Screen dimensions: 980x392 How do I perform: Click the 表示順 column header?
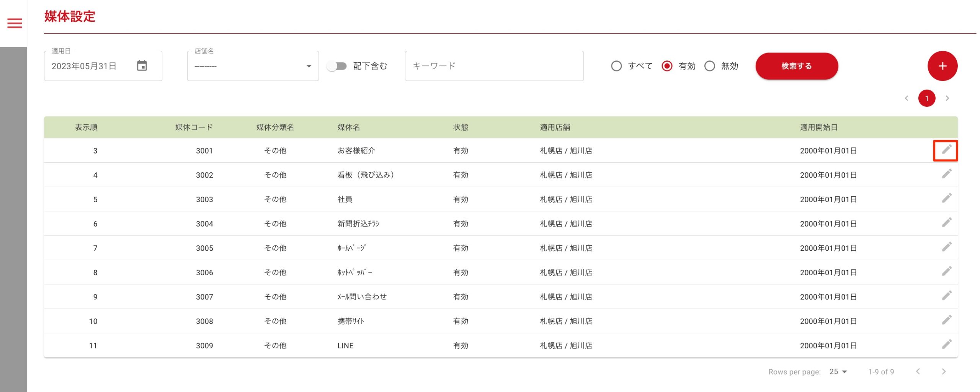(x=86, y=127)
